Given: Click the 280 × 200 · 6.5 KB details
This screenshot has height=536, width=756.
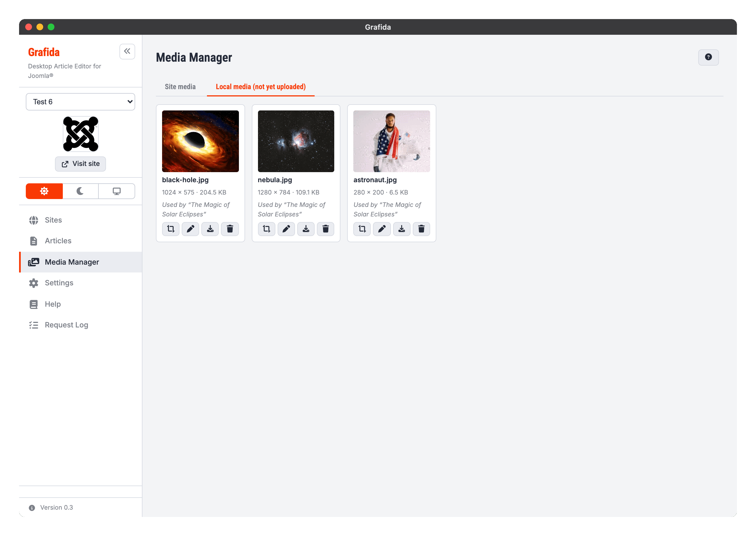Looking at the screenshot, I should pos(381,192).
